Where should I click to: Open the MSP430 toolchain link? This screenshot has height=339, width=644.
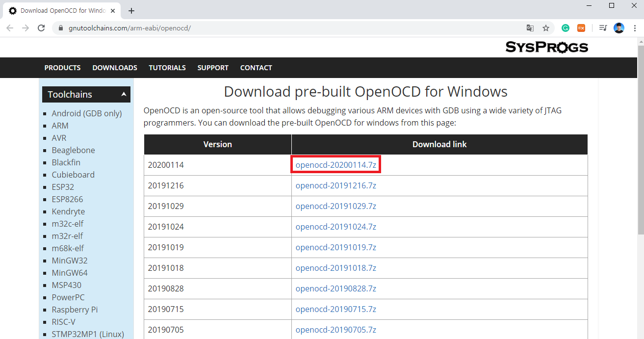click(x=67, y=285)
